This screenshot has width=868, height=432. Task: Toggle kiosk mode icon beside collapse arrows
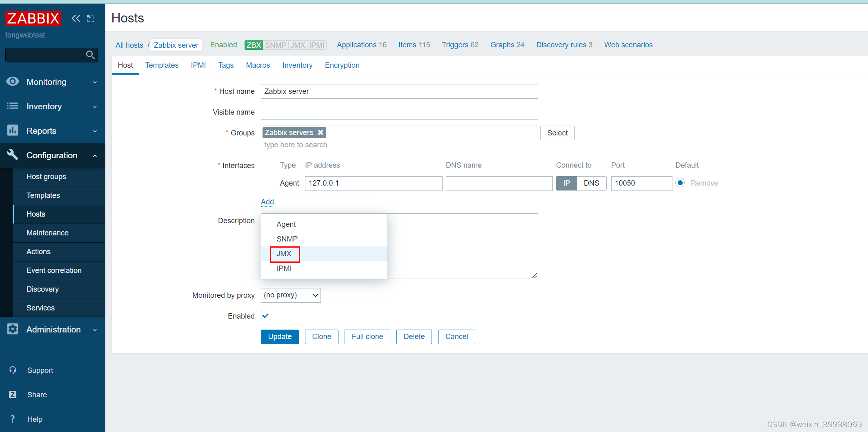[x=91, y=18]
